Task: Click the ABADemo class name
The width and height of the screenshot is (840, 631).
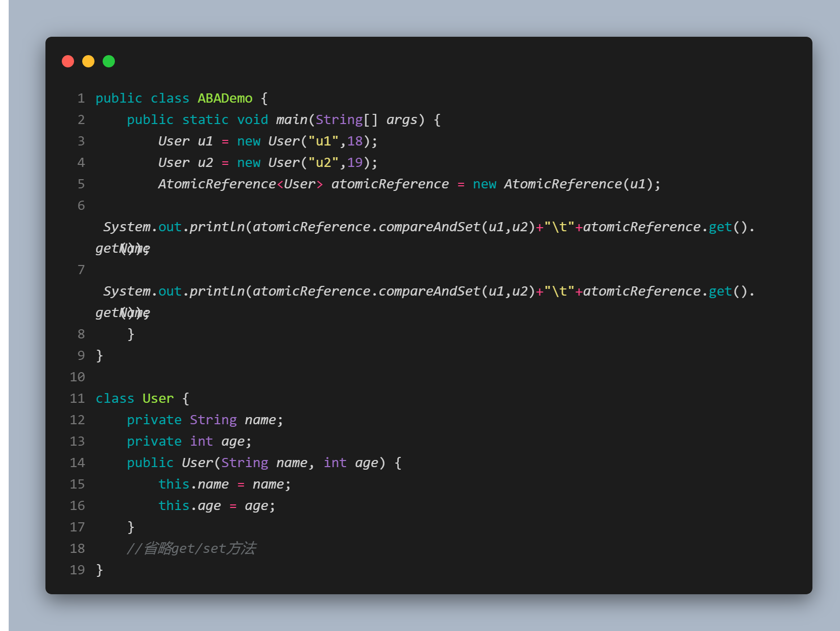Action: [225, 98]
